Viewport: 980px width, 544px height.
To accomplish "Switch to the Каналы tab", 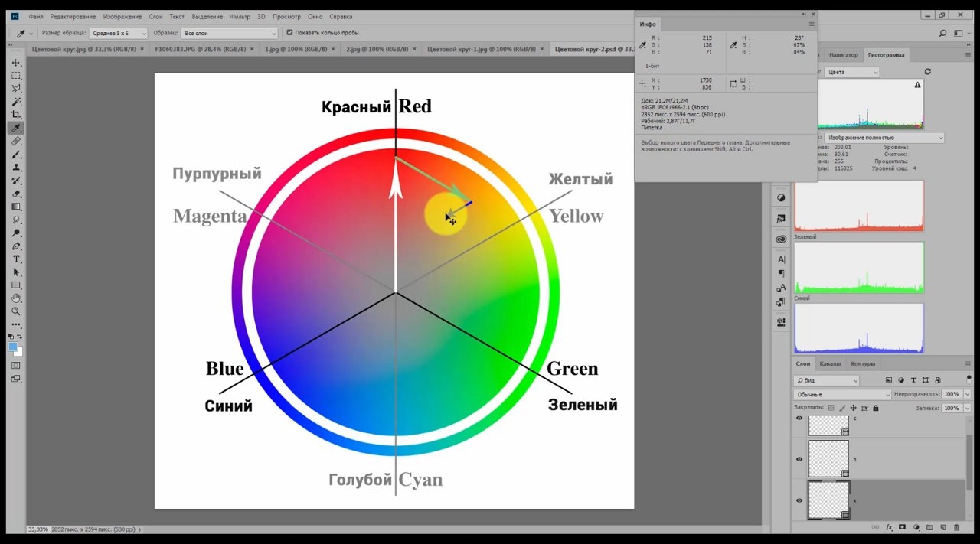I will (x=829, y=364).
